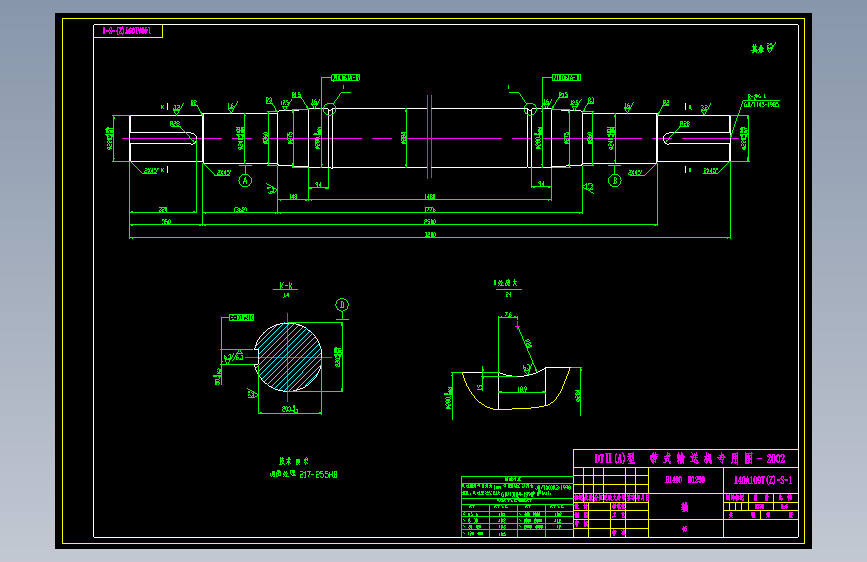Click the right detail callout circle 'I'
867x562 pixels.
coord(530,108)
